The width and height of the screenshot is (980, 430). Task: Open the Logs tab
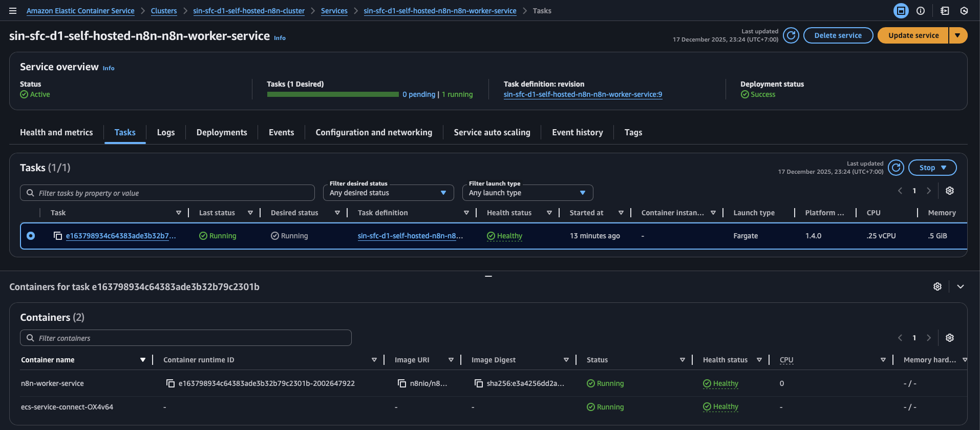point(166,132)
